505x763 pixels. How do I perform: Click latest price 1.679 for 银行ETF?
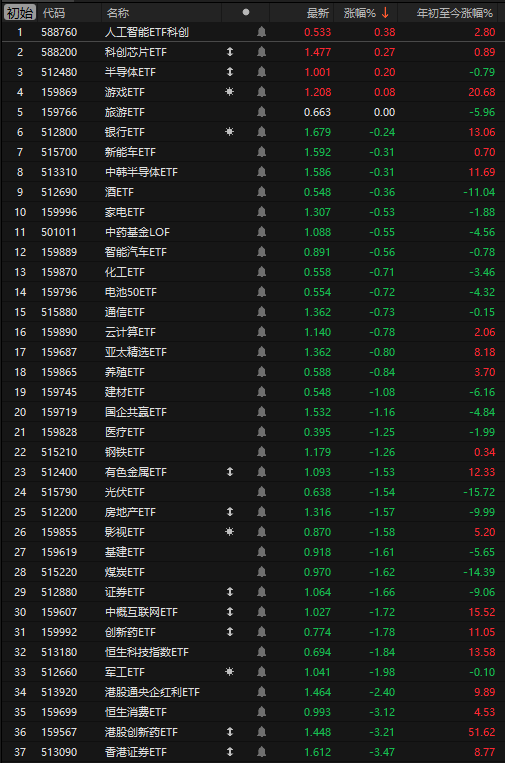tap(317, 132)
